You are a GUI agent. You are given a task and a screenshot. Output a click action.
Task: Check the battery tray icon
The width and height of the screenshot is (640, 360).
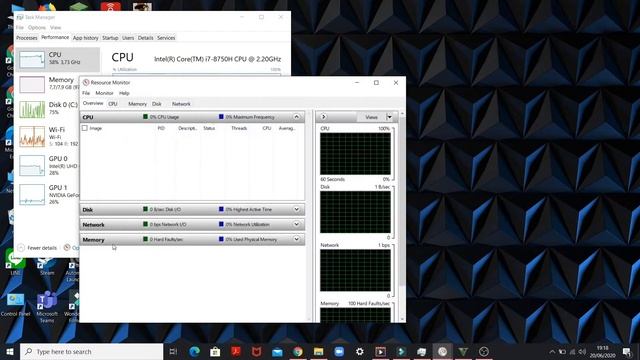pyautogui.click(x=562, y=352)
